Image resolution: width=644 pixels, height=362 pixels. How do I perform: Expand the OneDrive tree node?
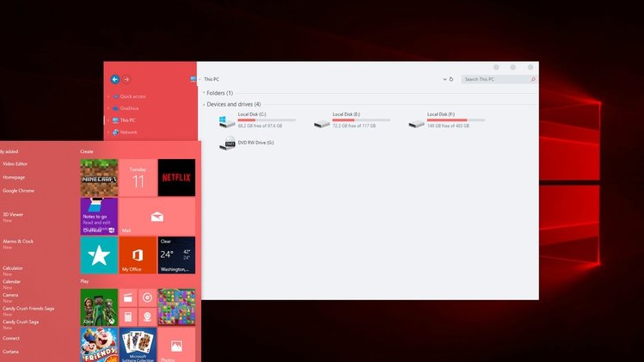pos(108,108)
